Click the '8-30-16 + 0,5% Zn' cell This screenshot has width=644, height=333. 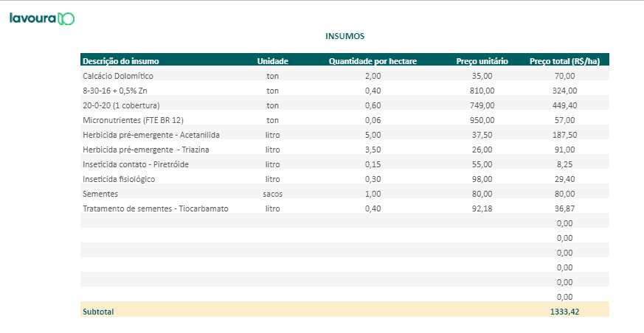(117, 91)
